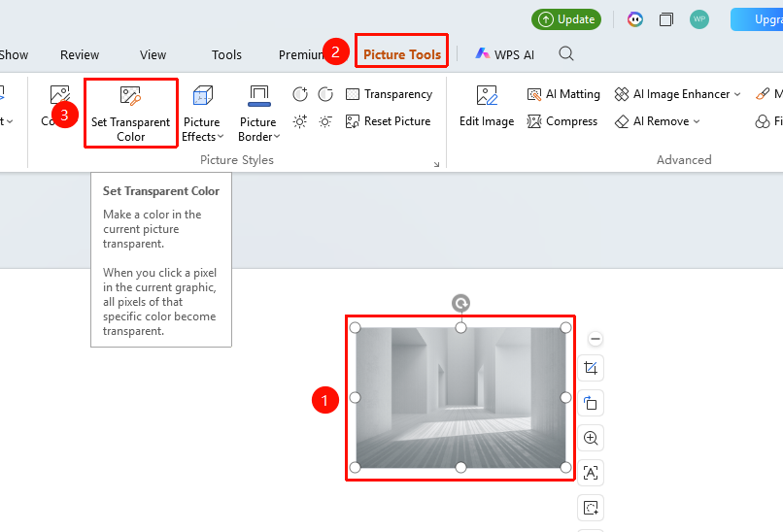
Task: Click the search magnifier icon
Action: (566, 53)
